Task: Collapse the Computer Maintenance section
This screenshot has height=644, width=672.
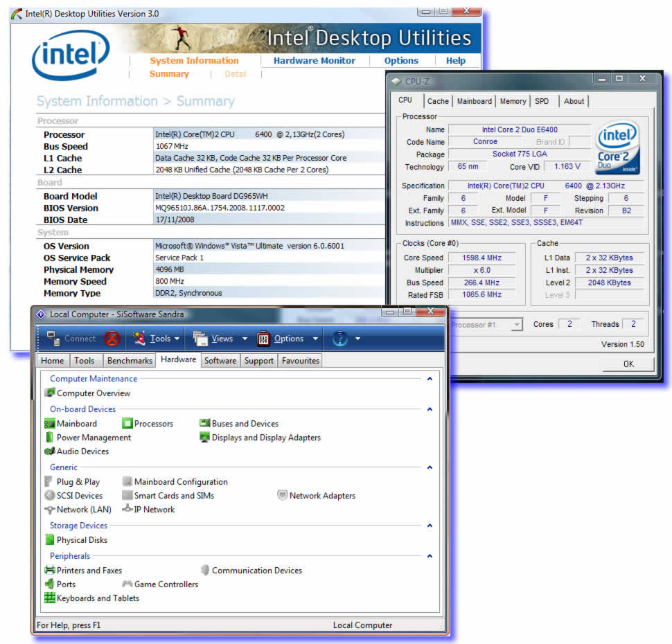Action: click(x=430, y=379)
